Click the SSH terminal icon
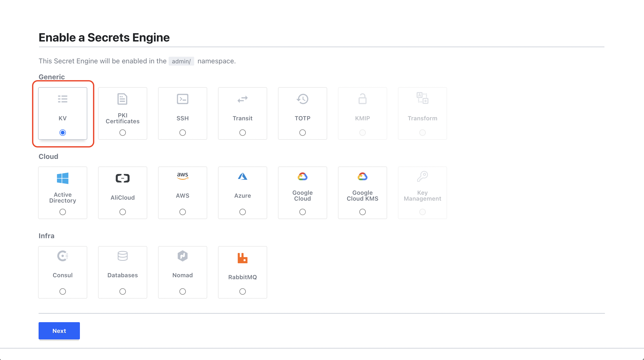The height and width of the screenshot is (360, 644). pos(182,99)
